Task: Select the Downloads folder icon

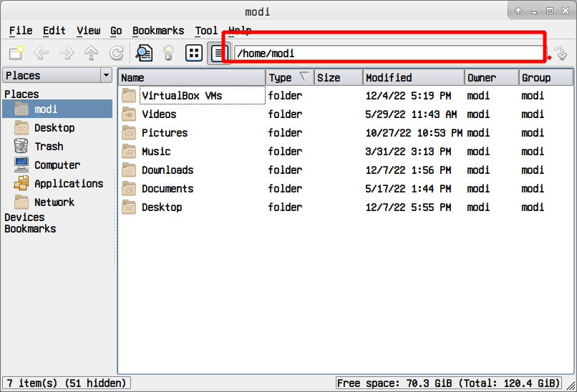Action: (x=129, y=170)
